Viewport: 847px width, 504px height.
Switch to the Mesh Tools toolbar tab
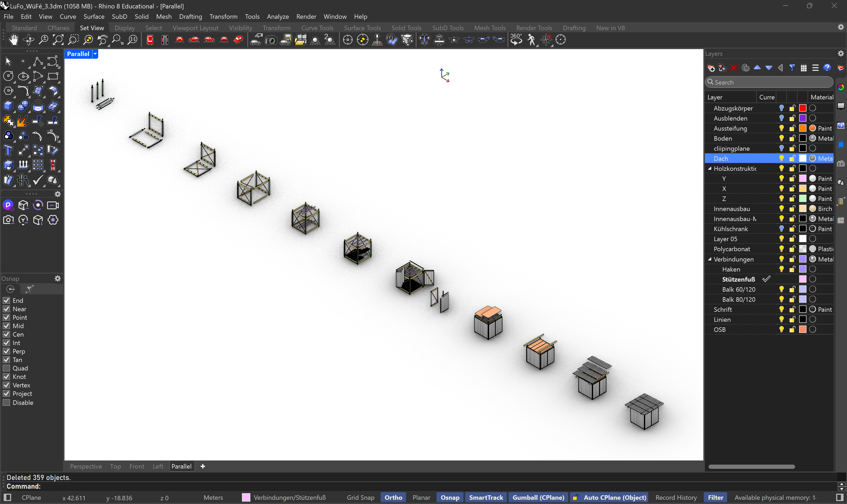(x=490, y=28)
